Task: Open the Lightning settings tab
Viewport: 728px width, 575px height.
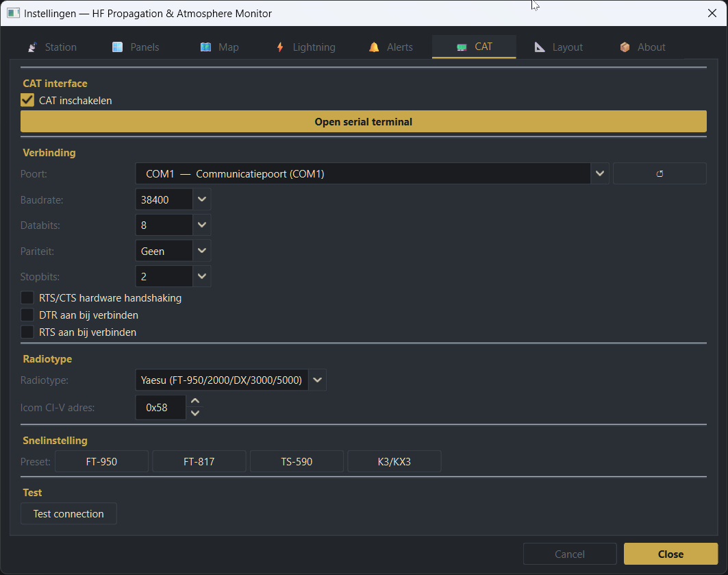Action: pyautogui.click(x=305, y=47)
